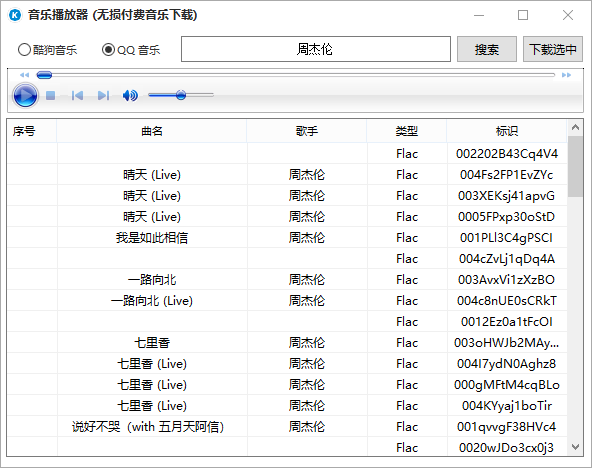Viewport: 592px width, 468px height.
Task: Skip to next track icon
Action: point(103,95)
